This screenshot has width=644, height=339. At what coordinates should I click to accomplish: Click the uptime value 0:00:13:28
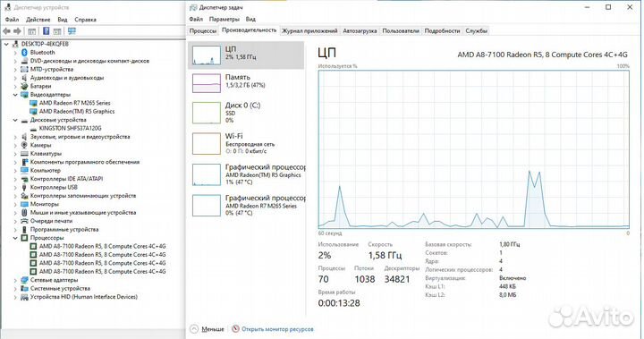(339, 303)
